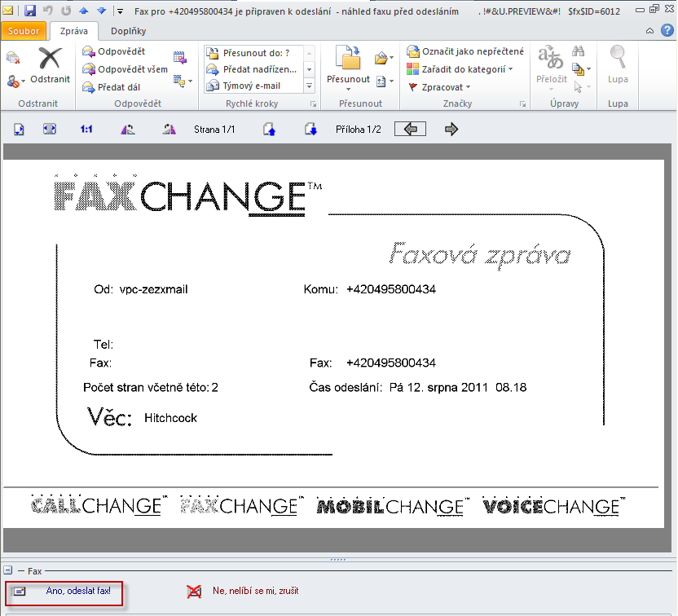Switch to the Zpráva ribbon tab
This screenshot has width=678, height=616.
pyautogui.click(x=74, y=31)
